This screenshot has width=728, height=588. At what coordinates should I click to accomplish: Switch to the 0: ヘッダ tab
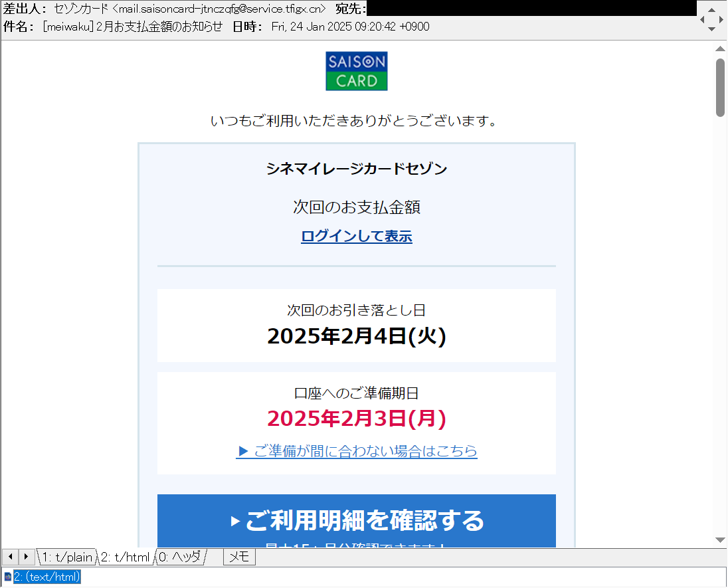point(180,557)
